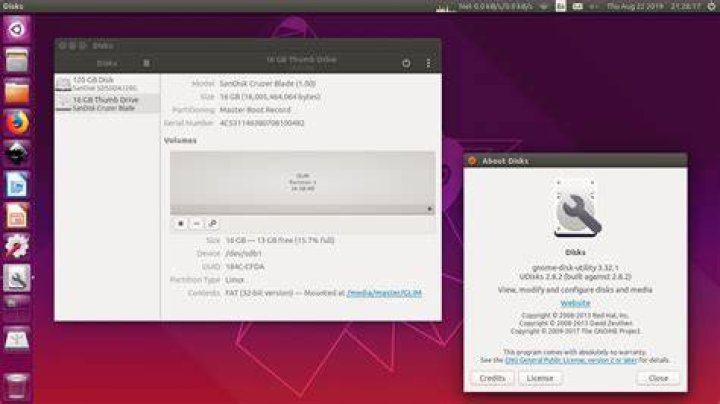
Task: Select Partition 1 in the volumes map
Action: [x=303, y=182]
